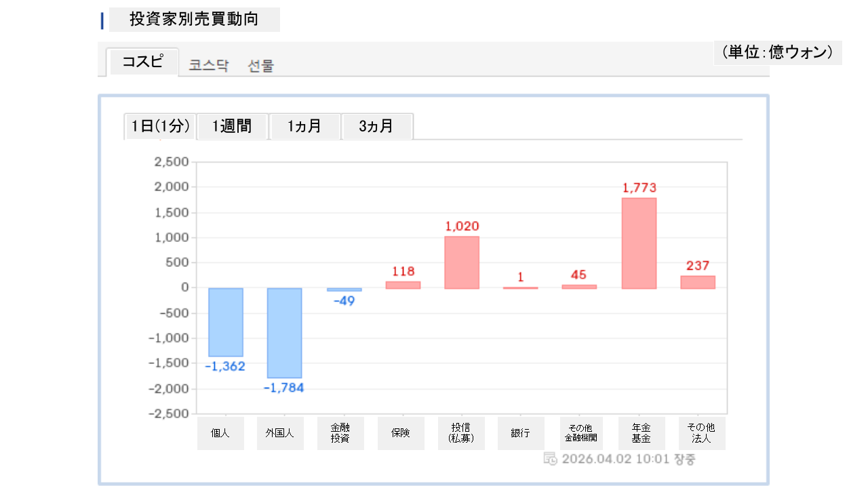The height and width of the screenshot is (488, 868).
Task: Show the 1ヵ月 period chart
Action: [x=304, y=126]
